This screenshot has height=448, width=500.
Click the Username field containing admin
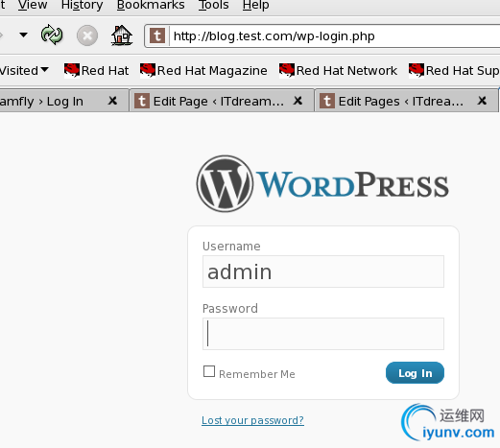[323, 271]
